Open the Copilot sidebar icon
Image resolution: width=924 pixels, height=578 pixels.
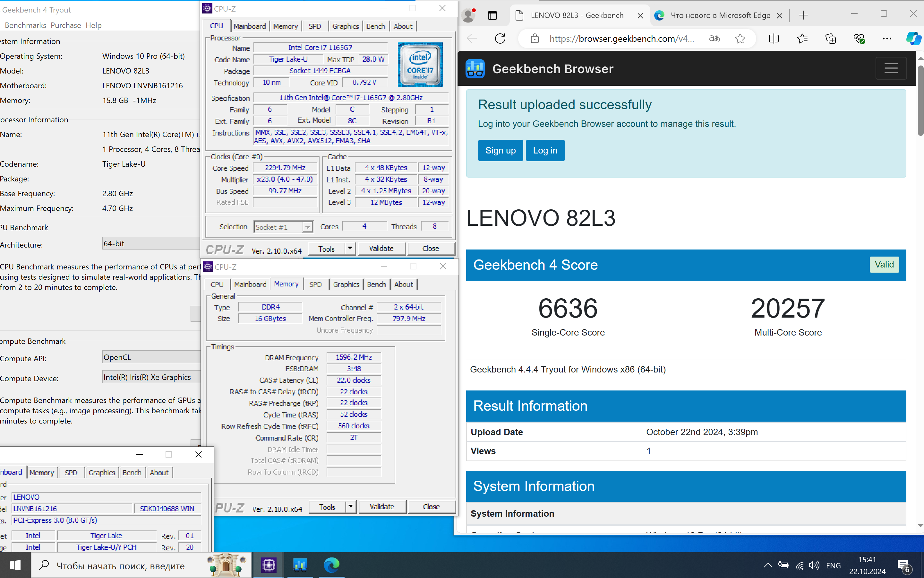[x=914, y=39]
